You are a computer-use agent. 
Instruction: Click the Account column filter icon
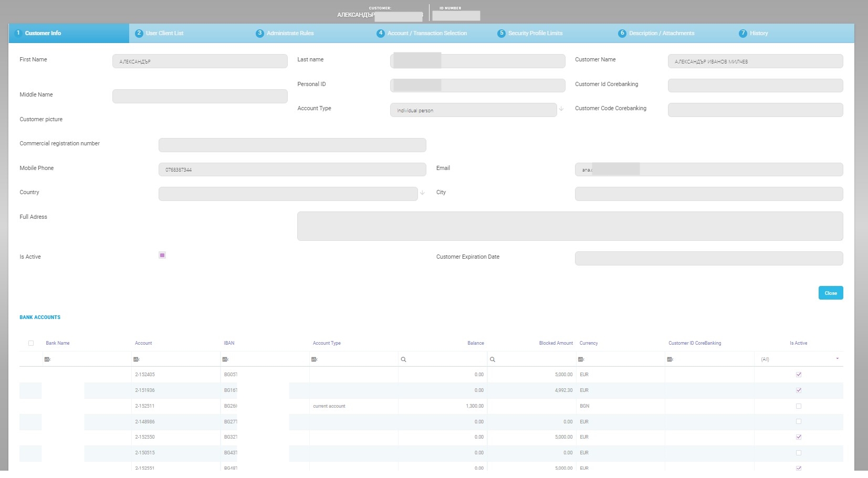coord(137,359)
